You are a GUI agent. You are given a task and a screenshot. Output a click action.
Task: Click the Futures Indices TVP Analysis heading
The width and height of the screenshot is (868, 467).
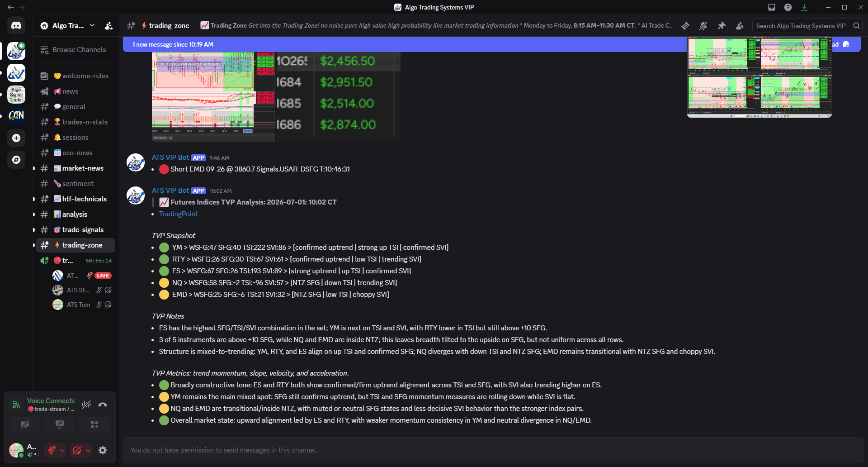pyautogui.click(x=254, y=202)
